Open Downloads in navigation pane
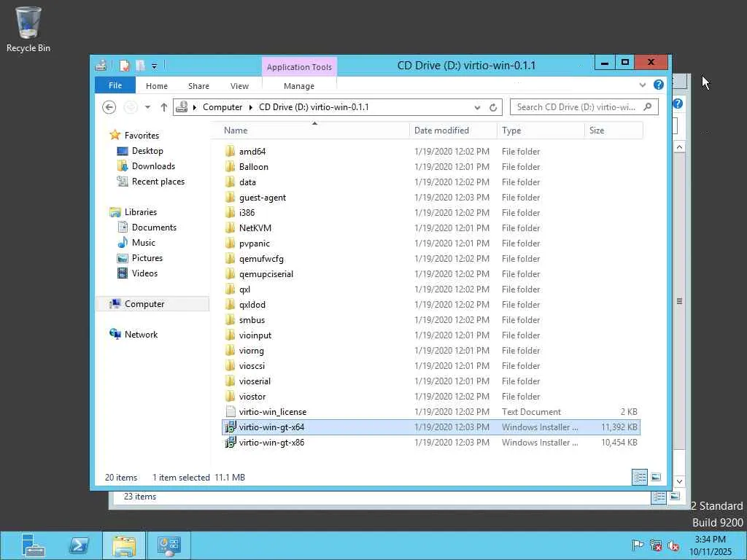747x560 pixels. (x=153, y=166)
